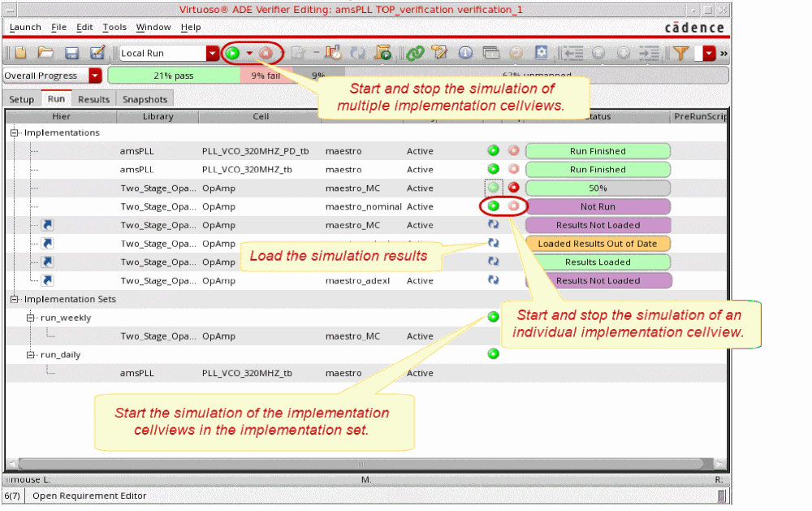Viewport: 812px width, 511px height.
Task: Collapse the Implementations tree node
Action: point(14,132)
